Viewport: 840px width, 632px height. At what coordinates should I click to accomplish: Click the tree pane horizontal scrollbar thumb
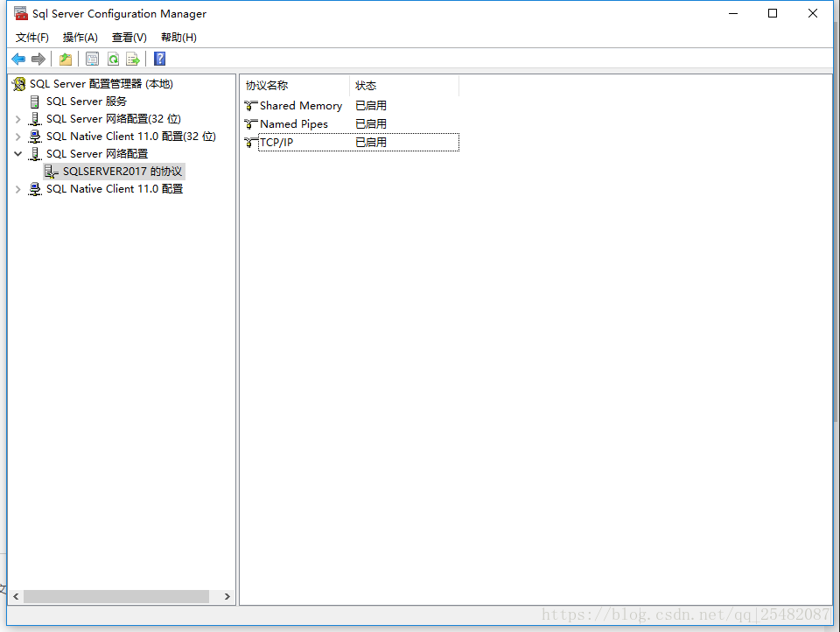click(x=116, y=597)
